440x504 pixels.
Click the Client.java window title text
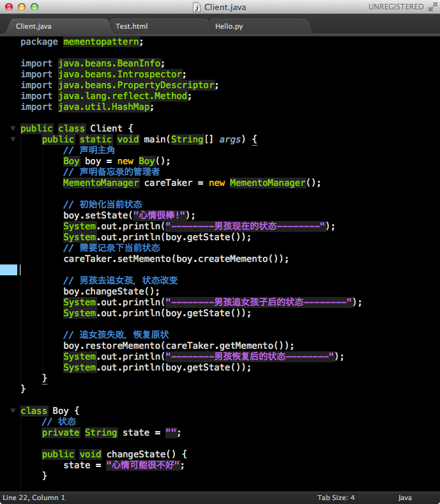coord(225,7)
